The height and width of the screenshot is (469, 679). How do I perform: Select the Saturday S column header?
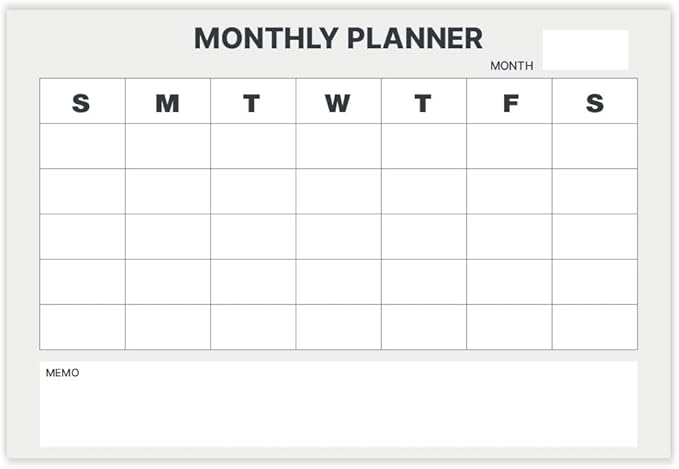[594, 102]
